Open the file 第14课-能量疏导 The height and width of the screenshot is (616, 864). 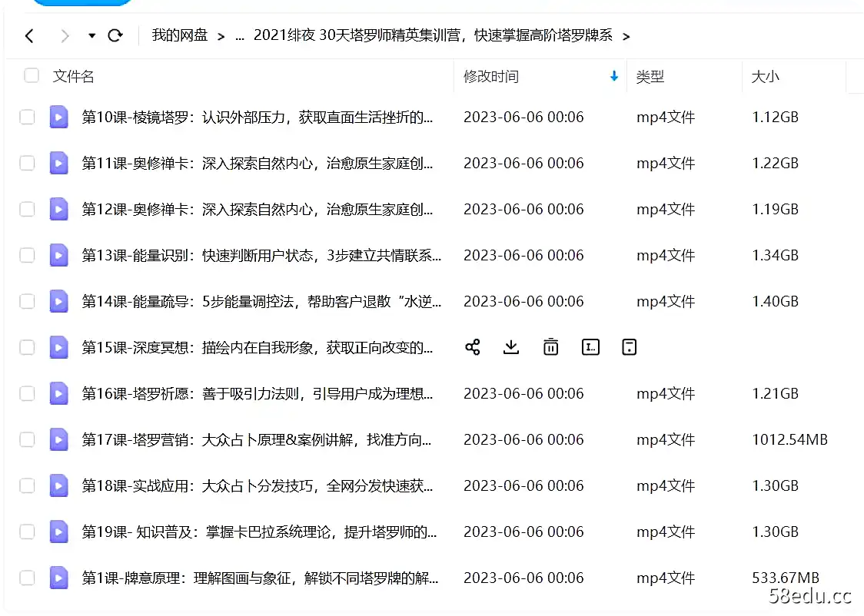pos(231,301)
